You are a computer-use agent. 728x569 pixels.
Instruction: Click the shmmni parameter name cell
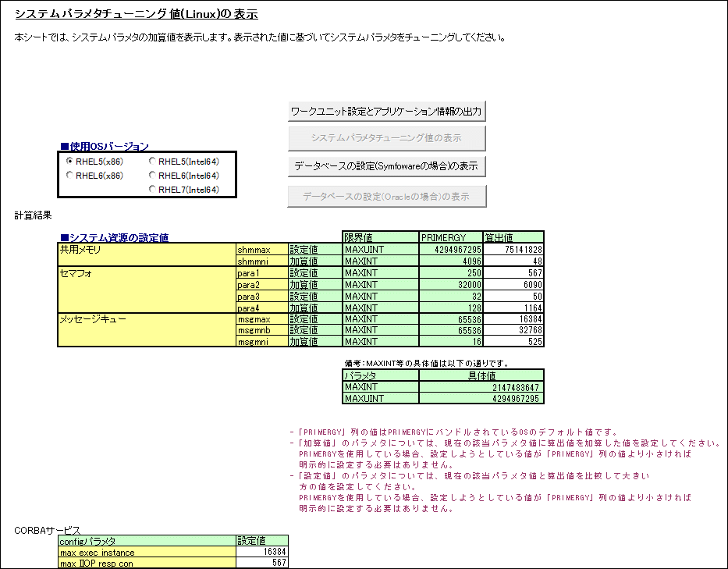pyautogui.click(x=261, y=261)
